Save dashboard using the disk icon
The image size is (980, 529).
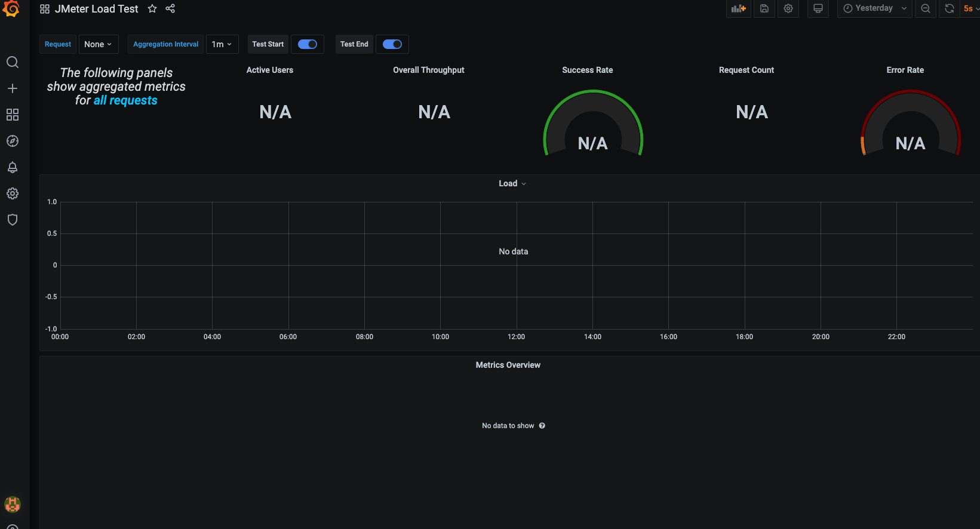pos(764,8)
